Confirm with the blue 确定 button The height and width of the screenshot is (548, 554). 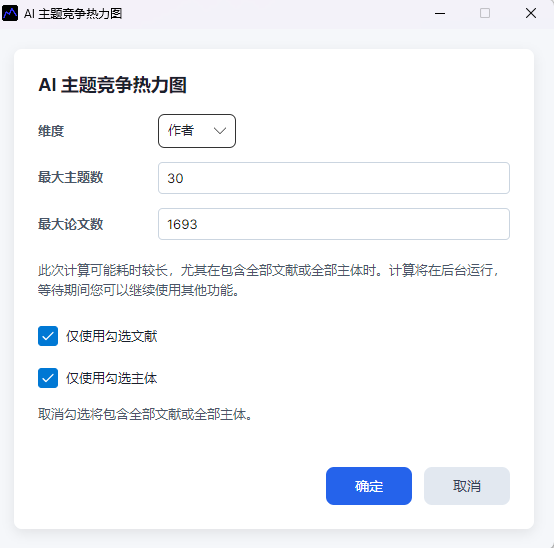pyautogui.click(x=369, y=486)
